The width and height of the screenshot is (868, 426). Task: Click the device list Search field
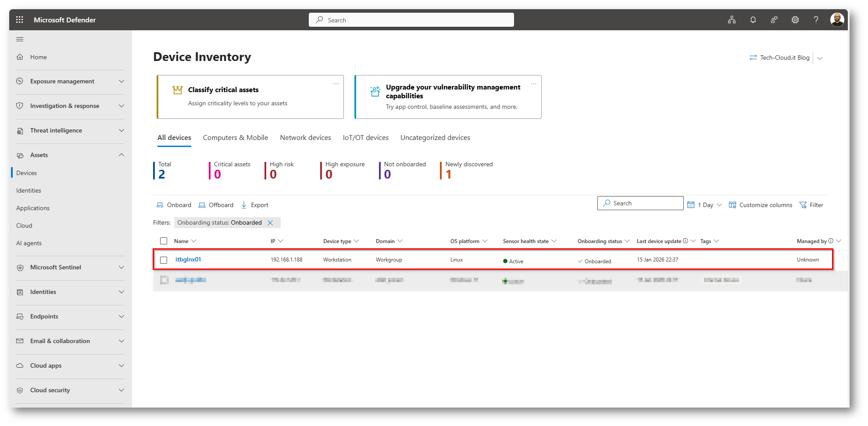[x=640, y=203]
